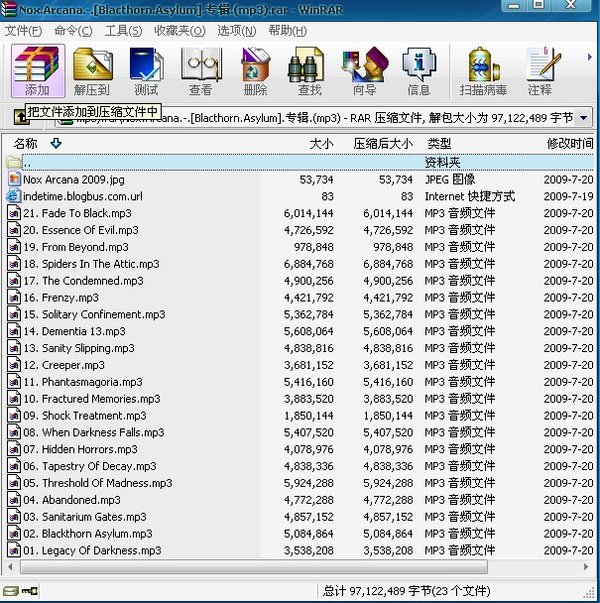Expand the toolbar overflow arrow
600x603 pixels.
(x=589, y=57)
